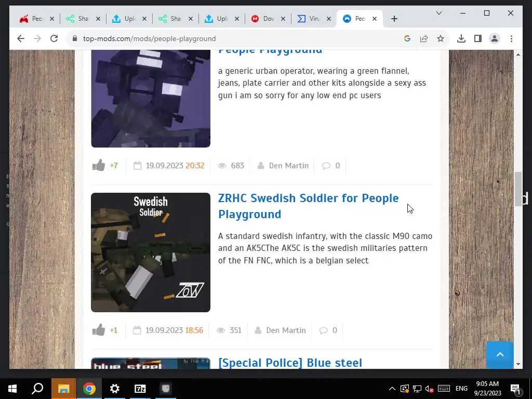Switch to the VirusTotal tab

coord(314,19)
